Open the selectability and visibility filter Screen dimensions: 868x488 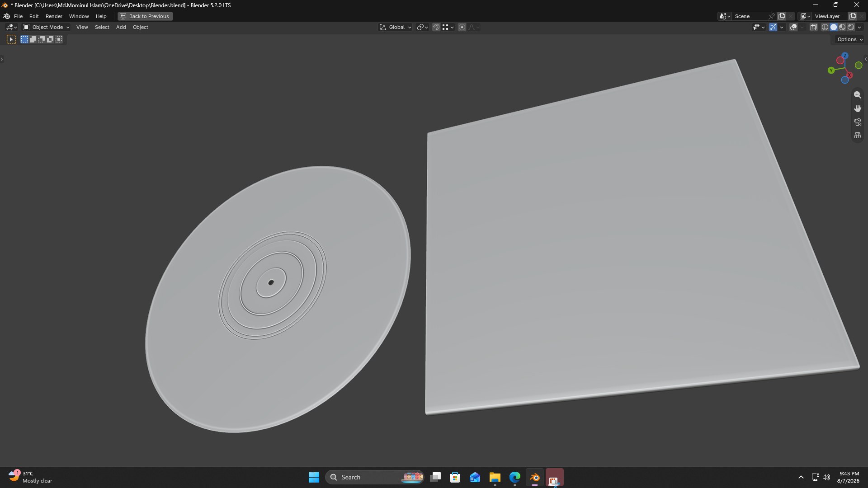[x=759, y=28]
